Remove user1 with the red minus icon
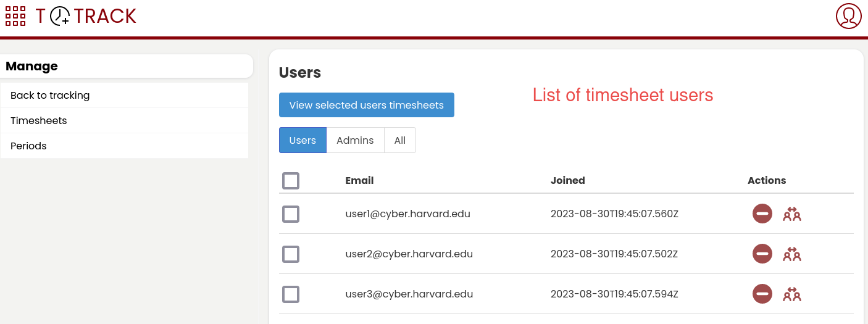The width and height of the screenshot is (868, 324). click(762, 214)
